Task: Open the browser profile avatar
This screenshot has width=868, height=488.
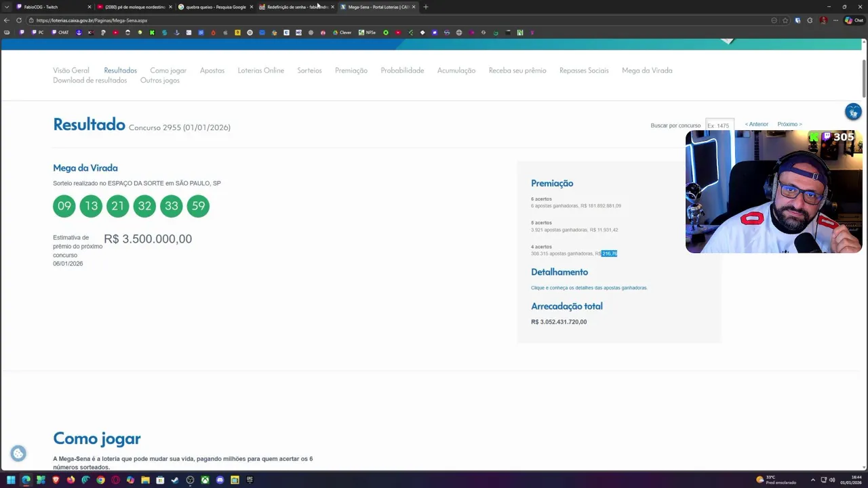Action: [823, 20]
